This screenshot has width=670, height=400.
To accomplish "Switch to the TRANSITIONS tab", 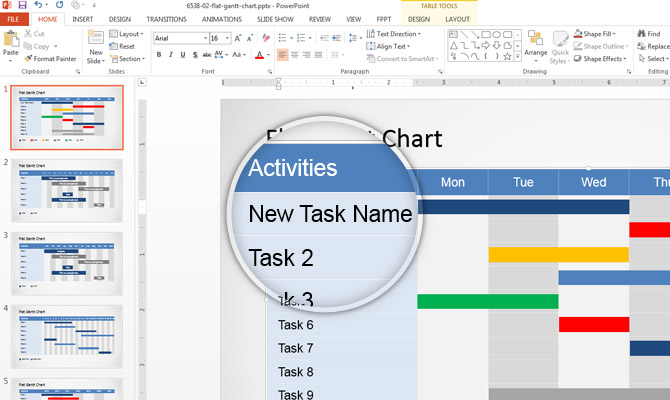I will [x=166, y=19].
